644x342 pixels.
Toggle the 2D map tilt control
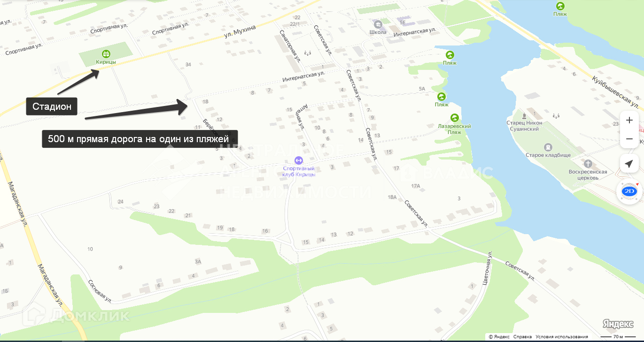(x=629, y=191)
